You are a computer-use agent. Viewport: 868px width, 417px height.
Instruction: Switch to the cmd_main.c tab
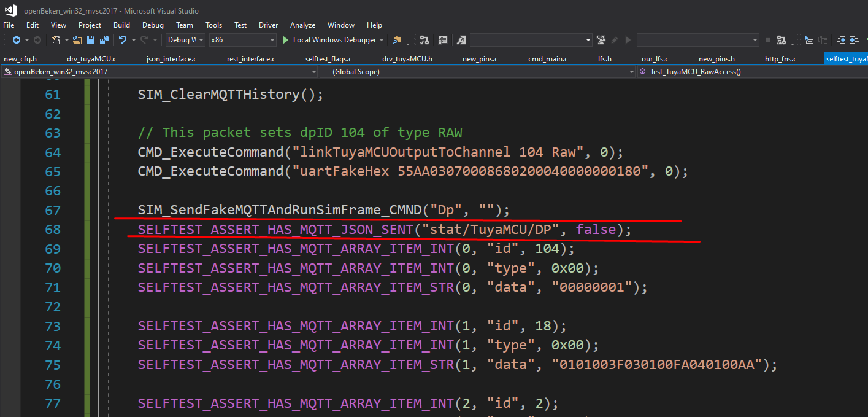[x=548, y=59]
